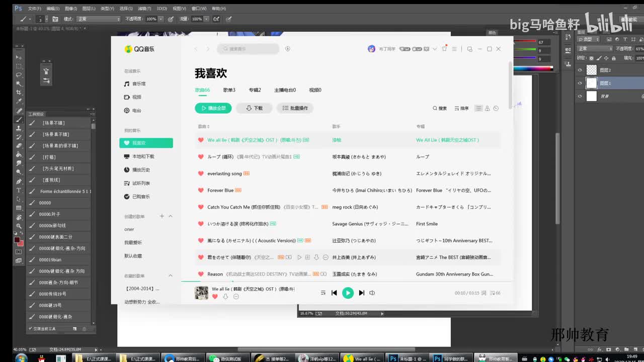Download 君をのせて using its row download icon
This screenshot has width=644, height=362.
tap(316, 257)
